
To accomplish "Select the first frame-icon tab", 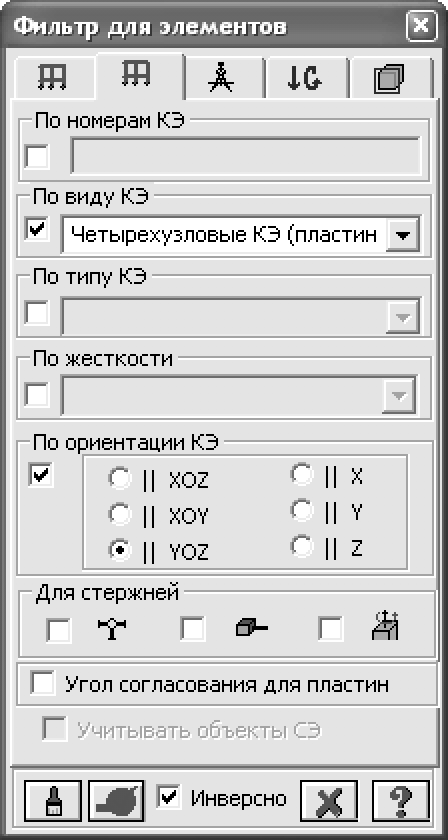I will pos(52,79).
